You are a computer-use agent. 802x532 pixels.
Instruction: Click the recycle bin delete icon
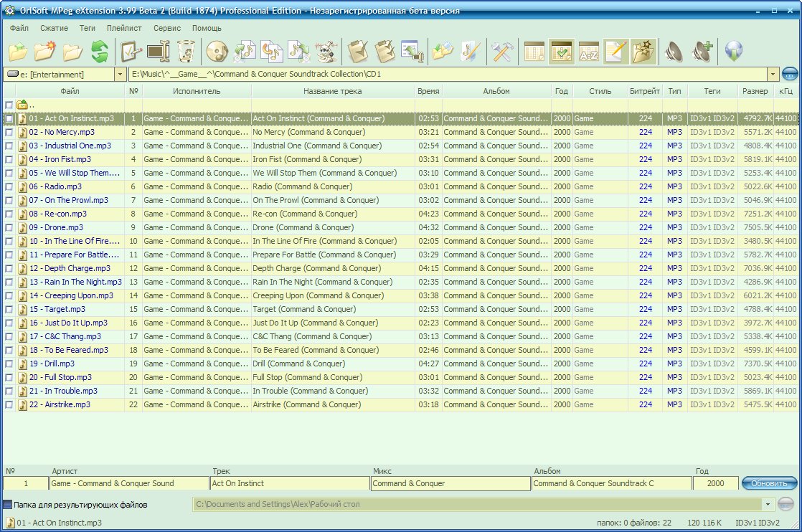[x=186, y=52]
